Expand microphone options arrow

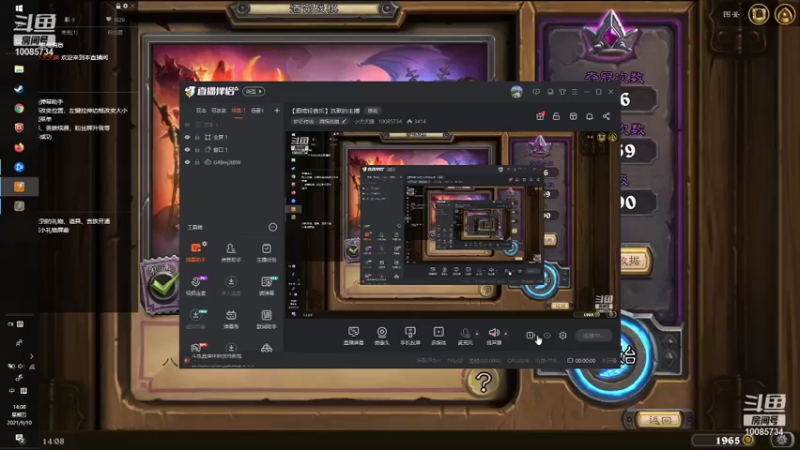point(477,334)
